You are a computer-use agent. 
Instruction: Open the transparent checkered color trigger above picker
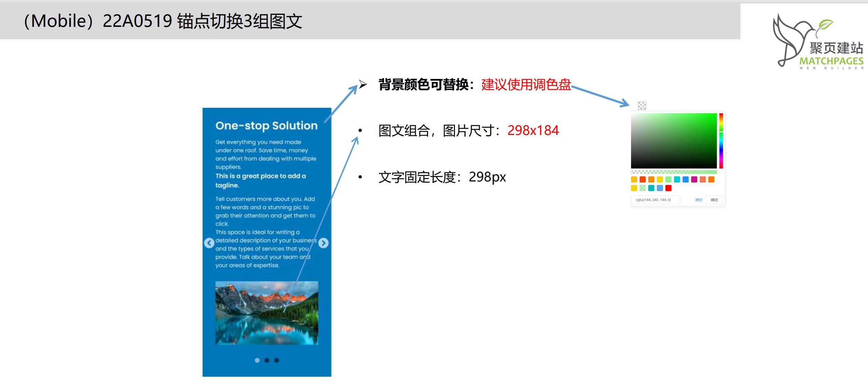click(x=642, y=105)
